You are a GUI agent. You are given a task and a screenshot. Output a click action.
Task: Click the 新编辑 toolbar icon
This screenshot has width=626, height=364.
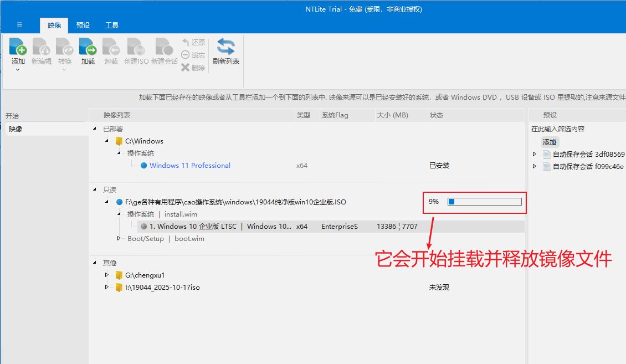pyautogui.click(x=41, y=47)
